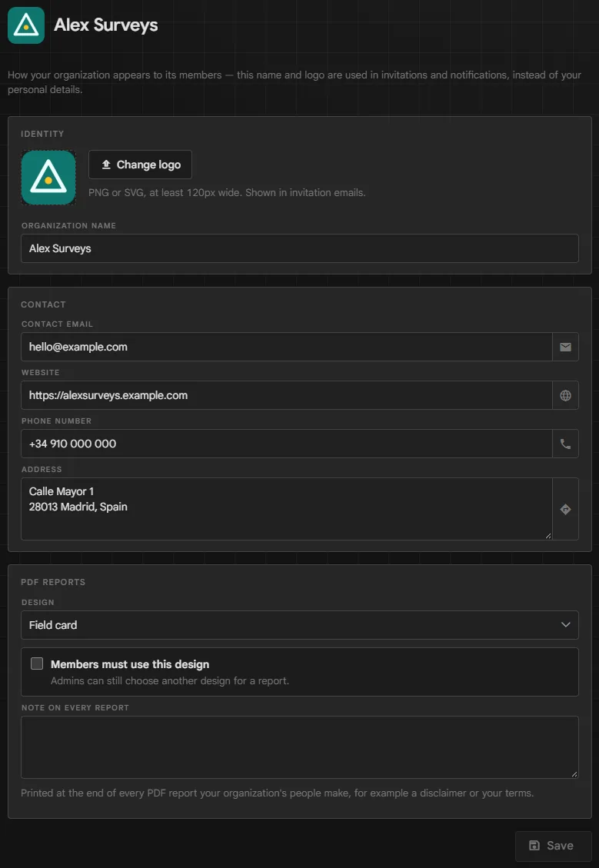
Task: Click into the Note on every report textarea
Action: 300,747
